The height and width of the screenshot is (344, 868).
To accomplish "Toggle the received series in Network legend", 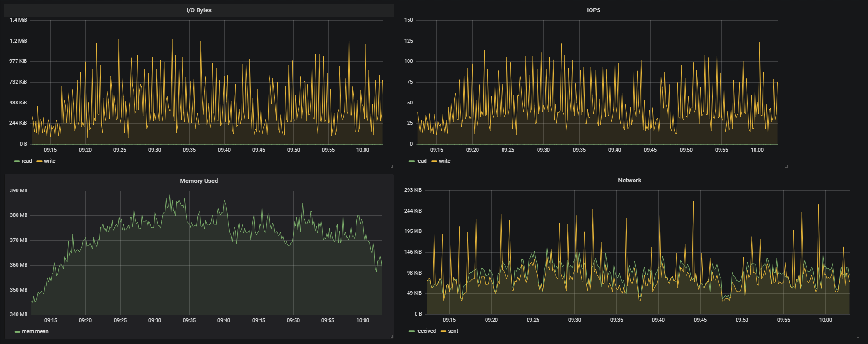I will click(426, 331).
